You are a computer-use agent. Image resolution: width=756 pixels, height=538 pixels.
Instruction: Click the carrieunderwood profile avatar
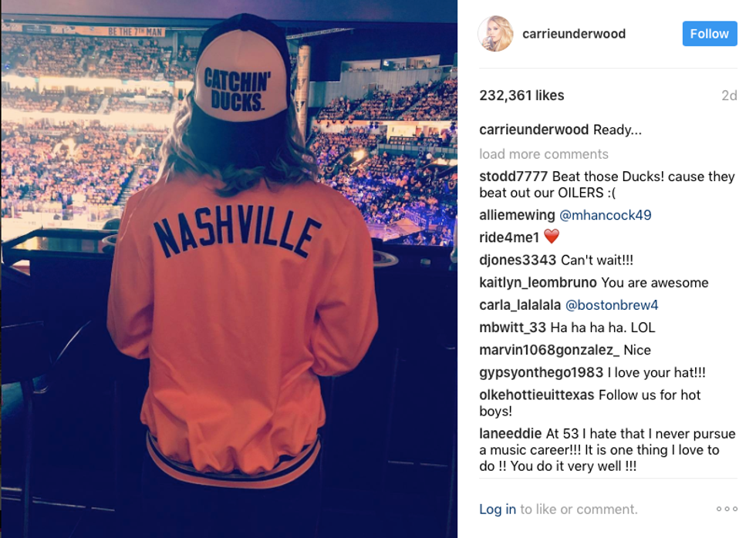pos(495,34)
